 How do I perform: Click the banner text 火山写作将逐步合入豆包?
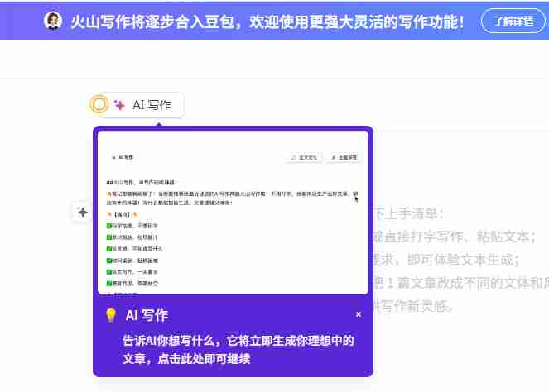152,22
